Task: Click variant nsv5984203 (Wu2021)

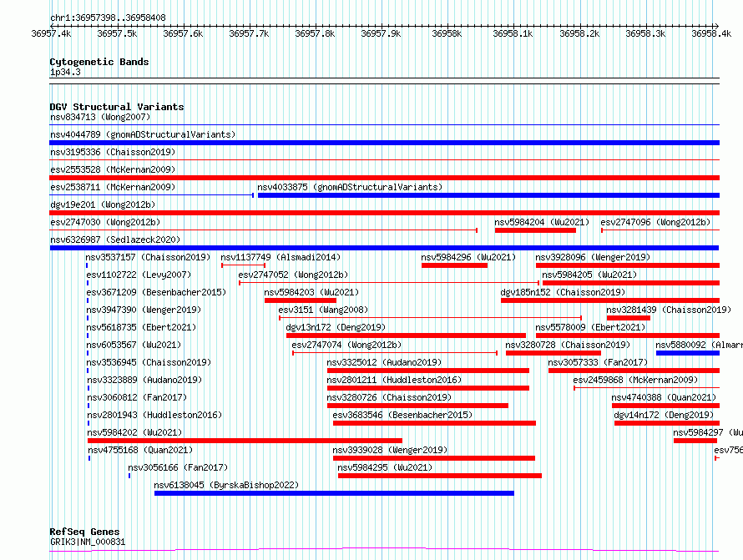Action: coord(311,292)
